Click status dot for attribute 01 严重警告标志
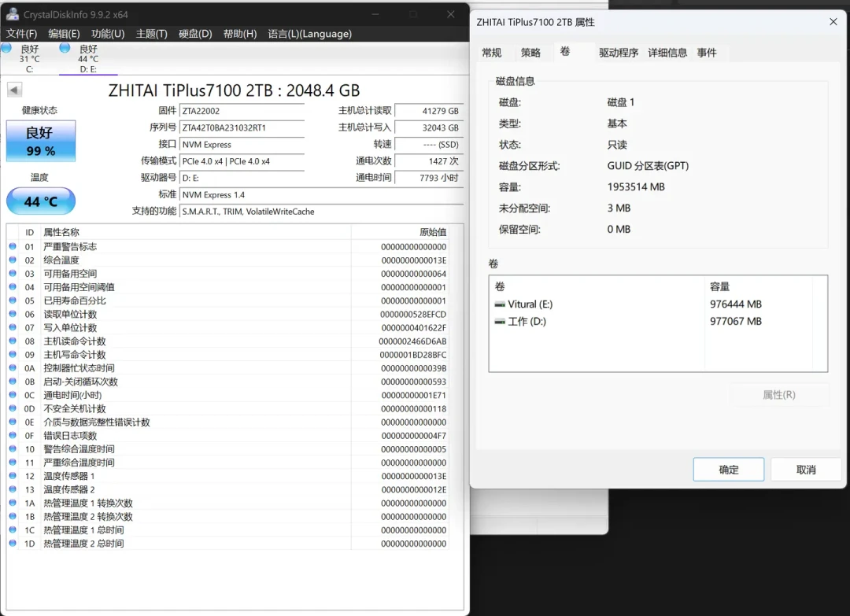850x616 pixels. 13,246
